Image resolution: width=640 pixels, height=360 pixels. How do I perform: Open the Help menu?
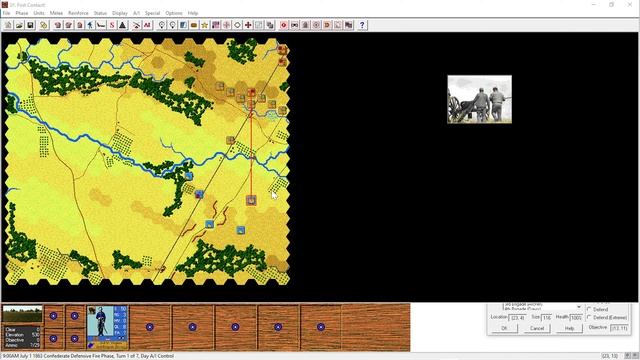coord(193,13)
